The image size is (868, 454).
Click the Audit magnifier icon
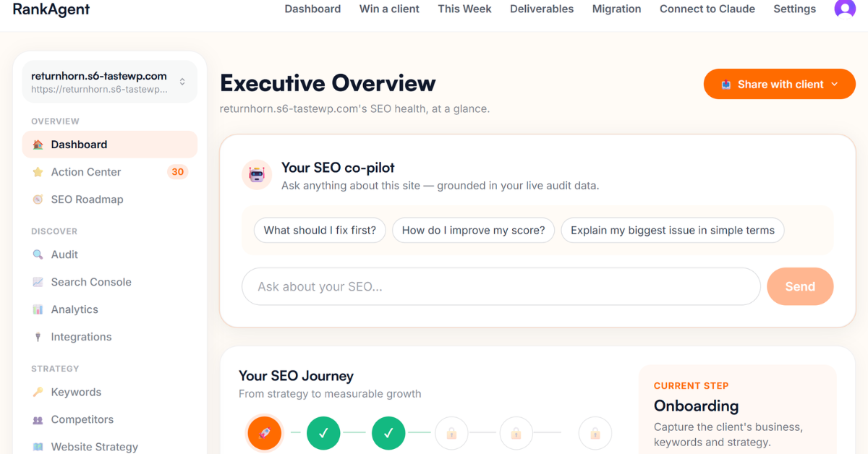(x=38, y=254)
